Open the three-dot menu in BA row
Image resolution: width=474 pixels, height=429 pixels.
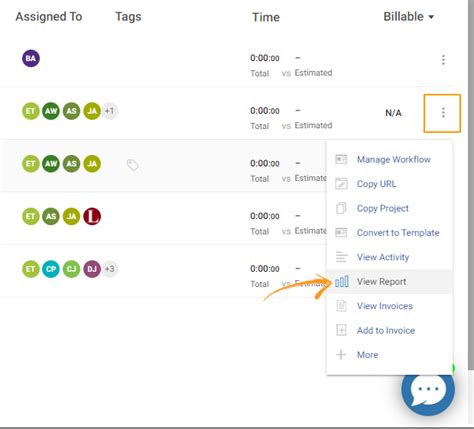pos(443,60)
